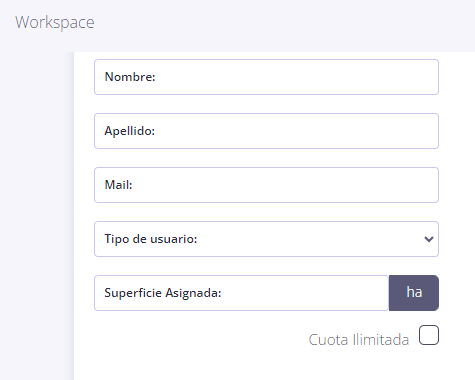Click the Workspace header title
475x380 pixels.
click(x=55, y=22)
